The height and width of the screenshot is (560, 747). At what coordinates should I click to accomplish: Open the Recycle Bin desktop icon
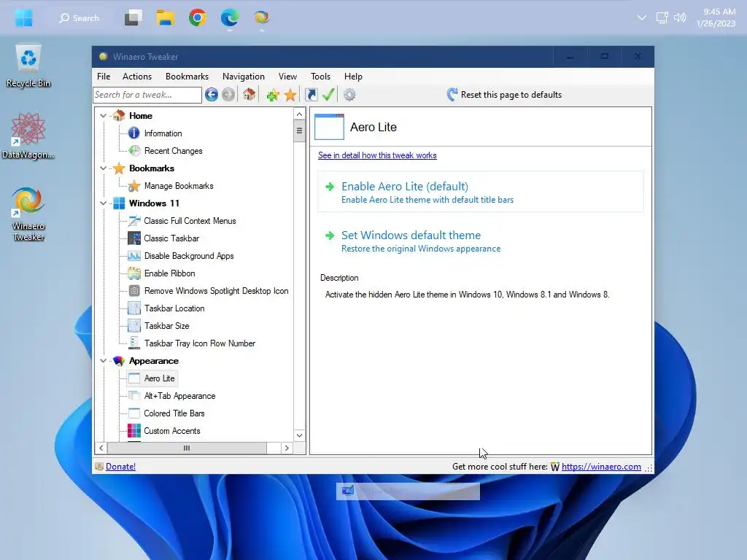click(x=28, y=66)
